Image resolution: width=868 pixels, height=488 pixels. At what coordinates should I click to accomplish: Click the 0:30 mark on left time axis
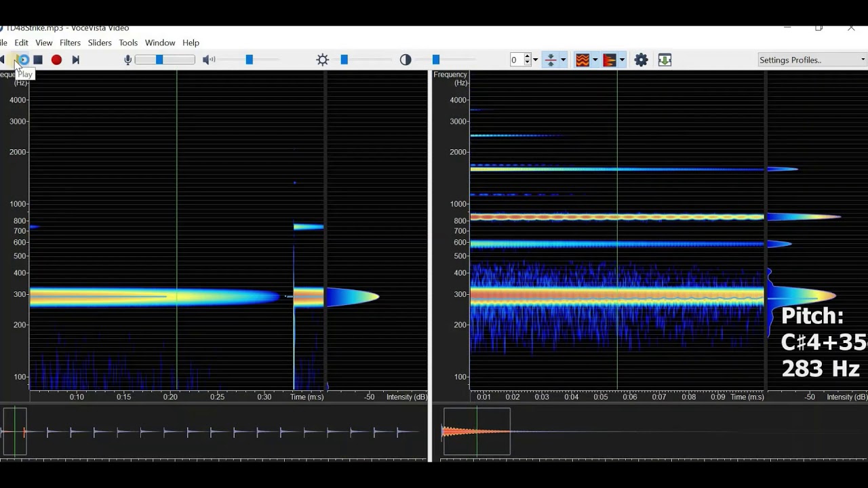pos(264,397)
